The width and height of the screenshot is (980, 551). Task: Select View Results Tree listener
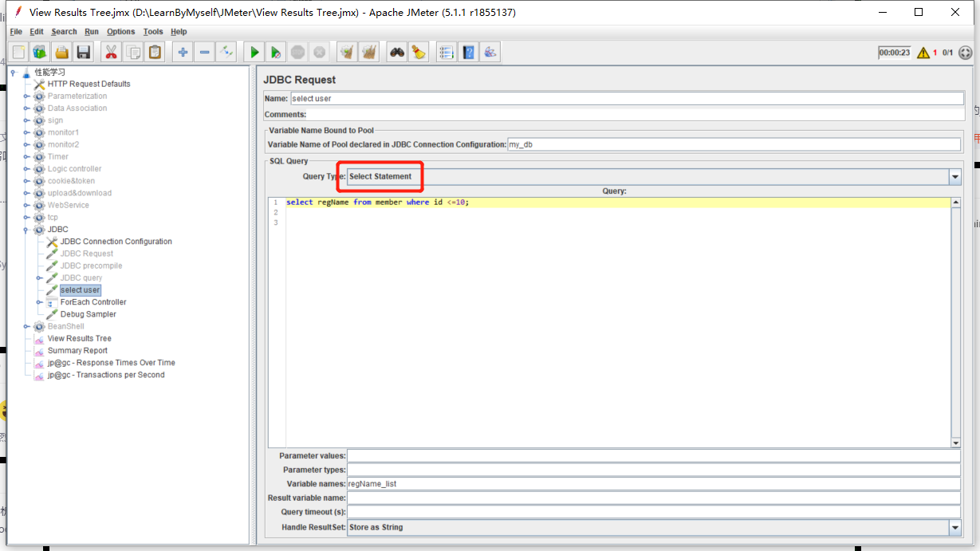click(79, 338)
